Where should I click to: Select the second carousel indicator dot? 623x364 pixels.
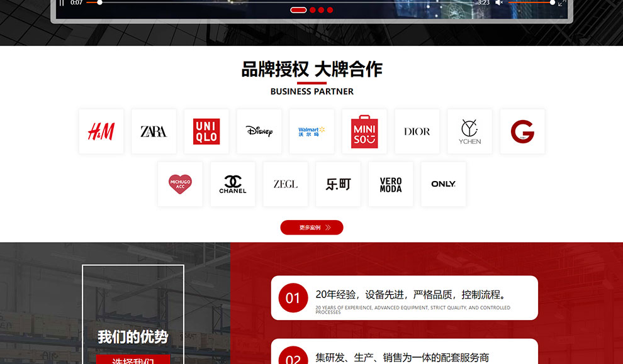[312, 10]
